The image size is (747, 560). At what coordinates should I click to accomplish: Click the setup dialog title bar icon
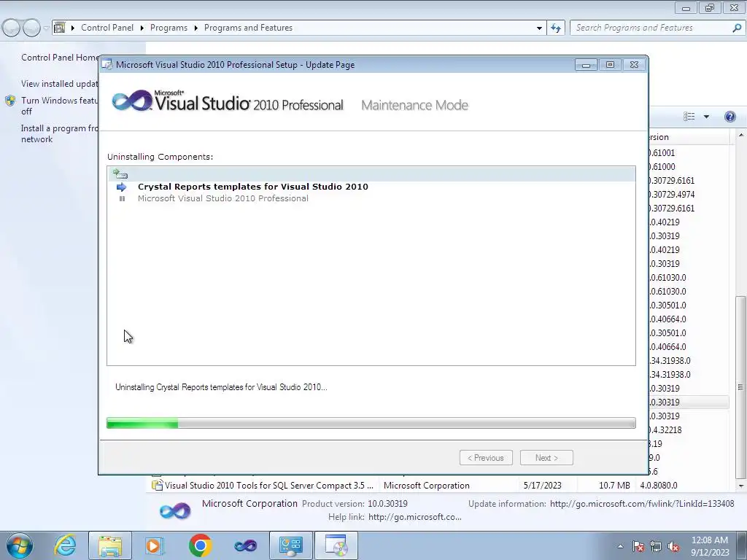pyautogui.click(x=108, y=65)
